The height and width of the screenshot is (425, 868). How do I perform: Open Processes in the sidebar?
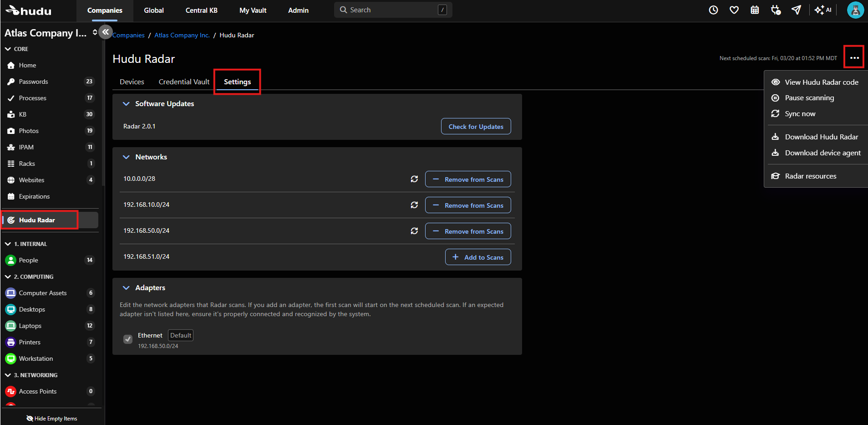coord(50,98)
